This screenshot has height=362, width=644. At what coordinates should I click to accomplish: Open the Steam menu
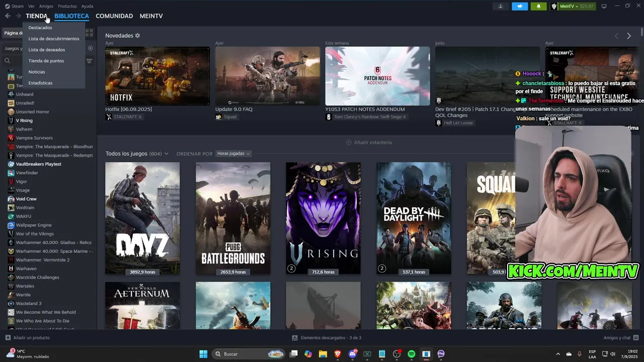coord(18,6)
